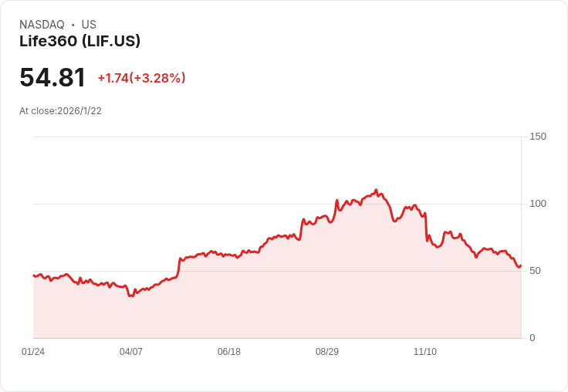Click the rightmost end of the price line
The height and width of the screenshot is (392, 568).
[521, 265]
